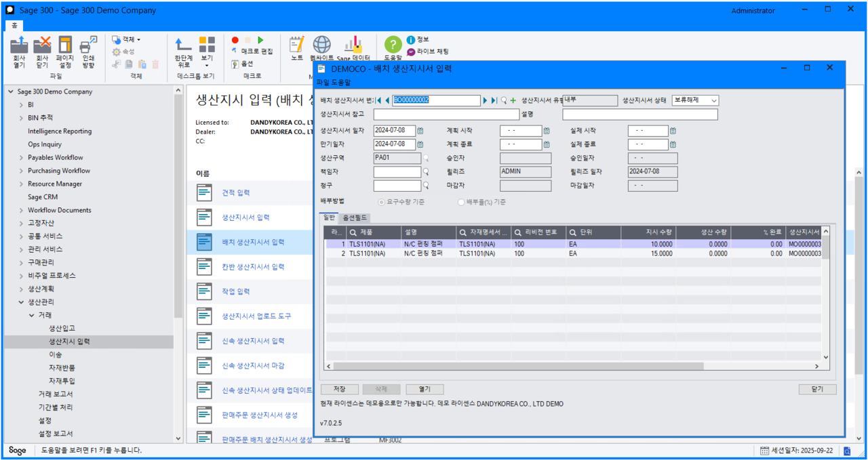
Task: Go to first batch order record
Action: coord(378,100)
